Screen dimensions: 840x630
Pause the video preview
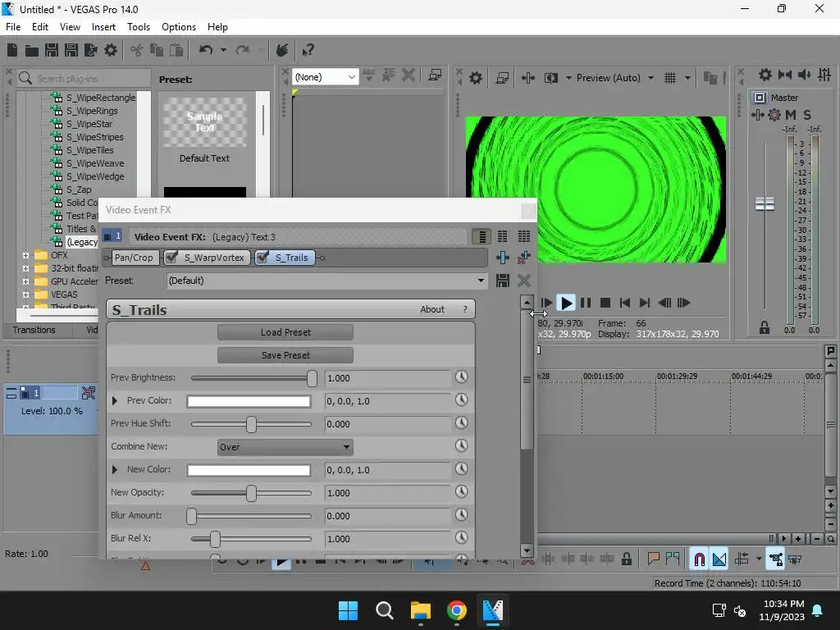pos(586,304)
